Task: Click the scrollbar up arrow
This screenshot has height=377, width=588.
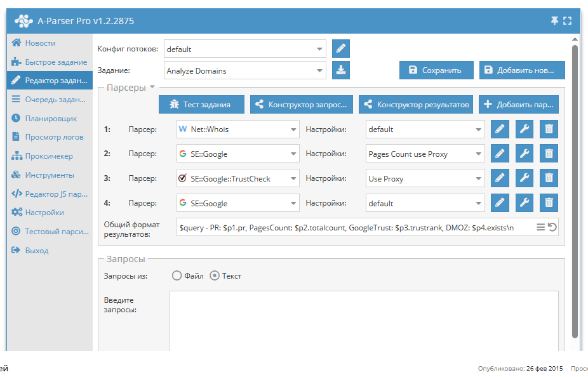Action: click(x=575, y=39)
